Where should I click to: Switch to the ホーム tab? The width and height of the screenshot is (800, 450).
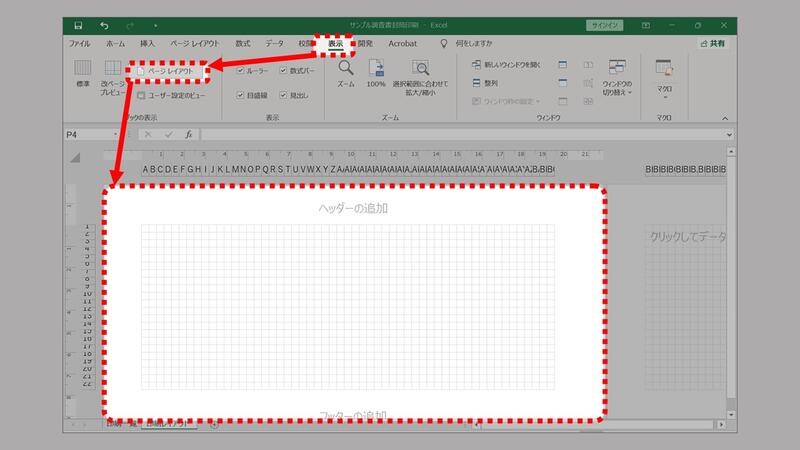pos(115,43)
